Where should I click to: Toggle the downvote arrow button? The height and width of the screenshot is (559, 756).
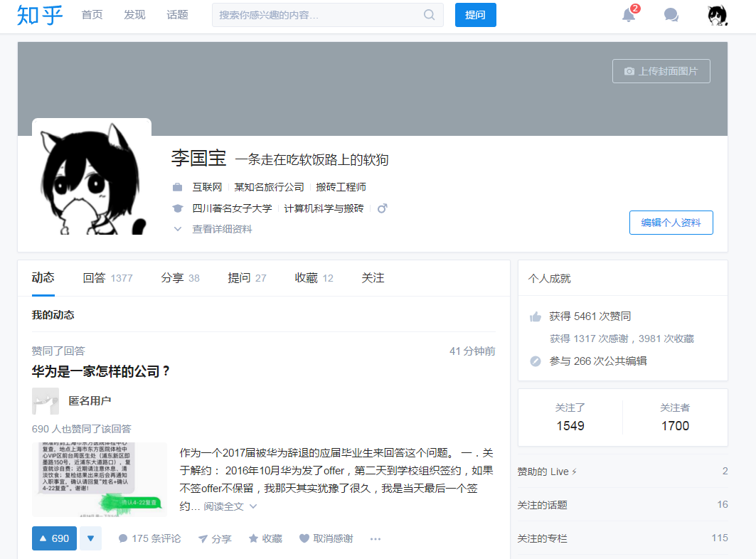(90, 538)
